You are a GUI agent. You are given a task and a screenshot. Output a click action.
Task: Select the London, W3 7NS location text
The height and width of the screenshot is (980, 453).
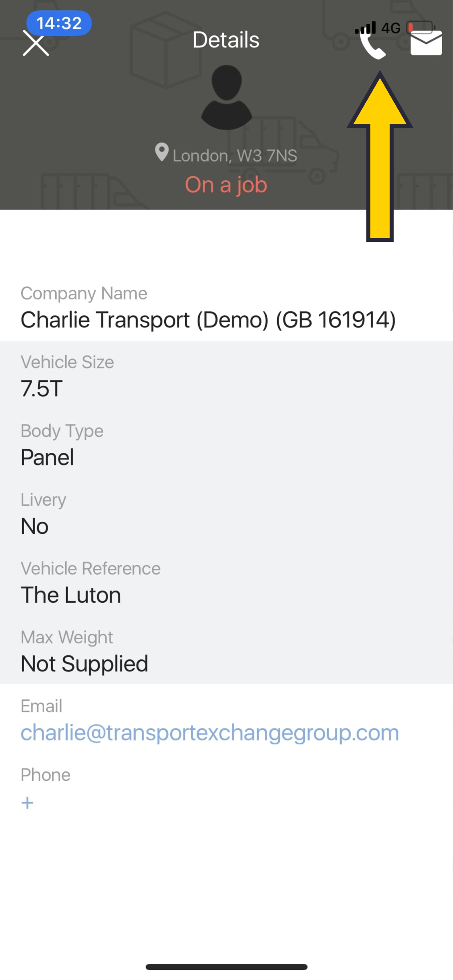pos(235,156)
